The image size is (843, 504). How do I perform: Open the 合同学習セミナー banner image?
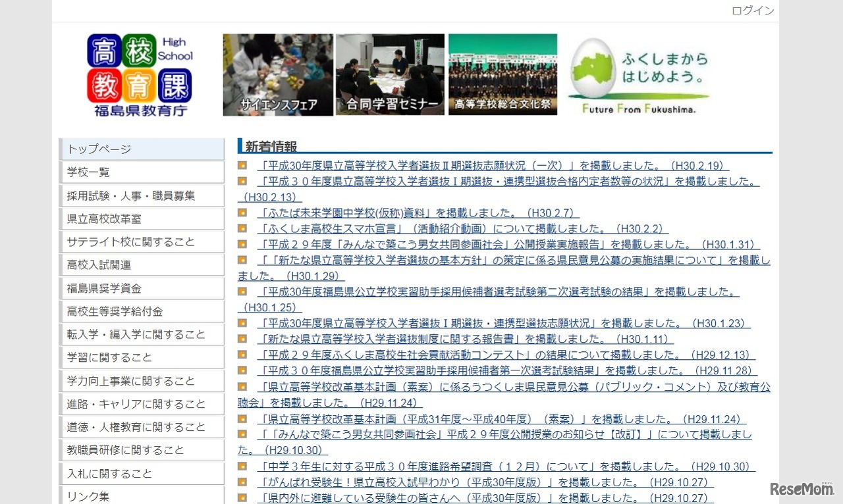pyautogui.click(x=390, y=74)
